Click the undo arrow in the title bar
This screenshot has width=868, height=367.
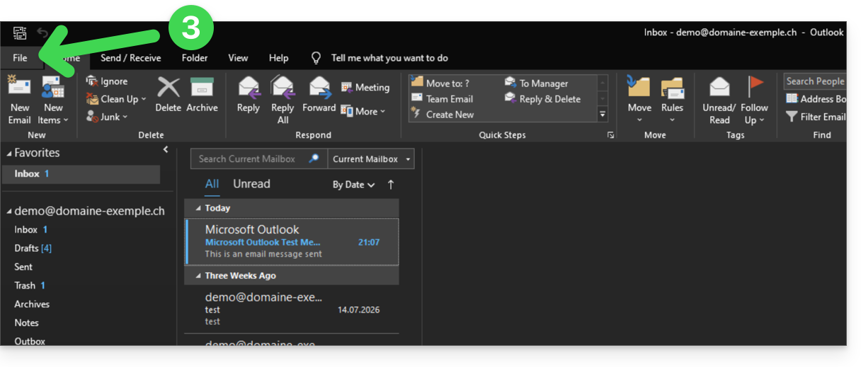coord(43,33)
